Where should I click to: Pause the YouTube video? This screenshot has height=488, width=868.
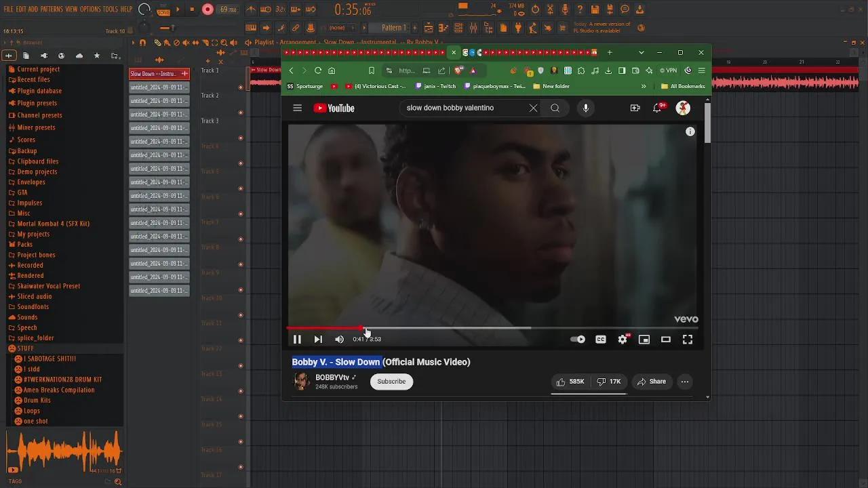(297, 340)
